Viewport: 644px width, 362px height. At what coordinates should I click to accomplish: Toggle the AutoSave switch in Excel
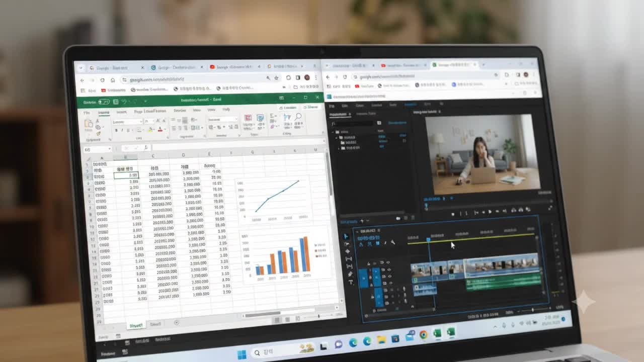[x=104, y=102]
